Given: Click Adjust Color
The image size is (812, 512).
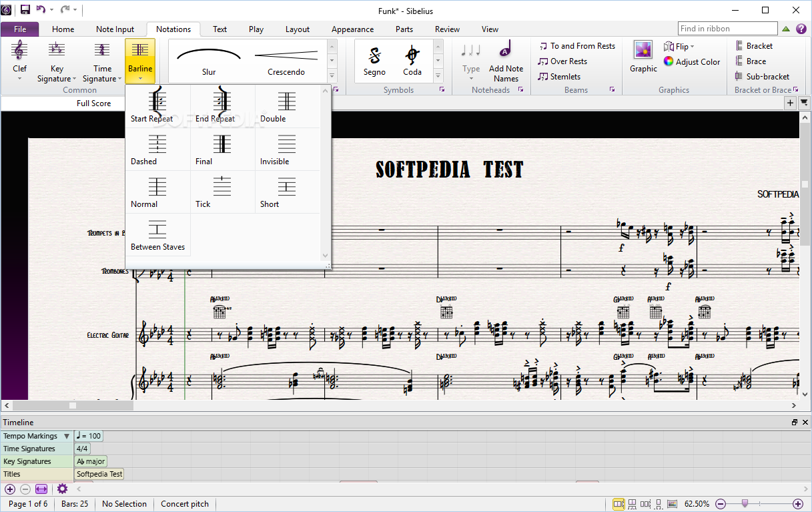Looking at the screenshot, I should (x=692, y=62).
